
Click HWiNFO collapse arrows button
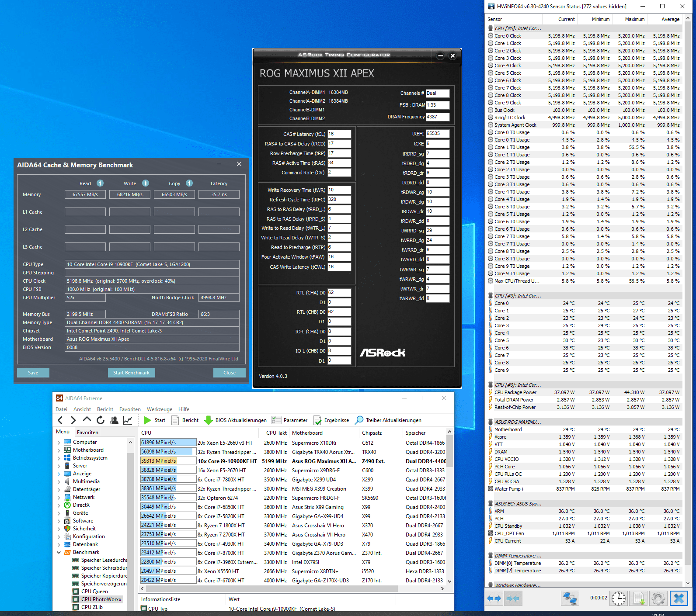[x=514, y=599]
